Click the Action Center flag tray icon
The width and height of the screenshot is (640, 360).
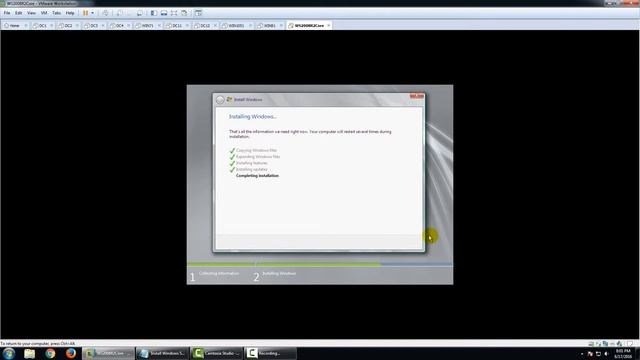point(590,354)
